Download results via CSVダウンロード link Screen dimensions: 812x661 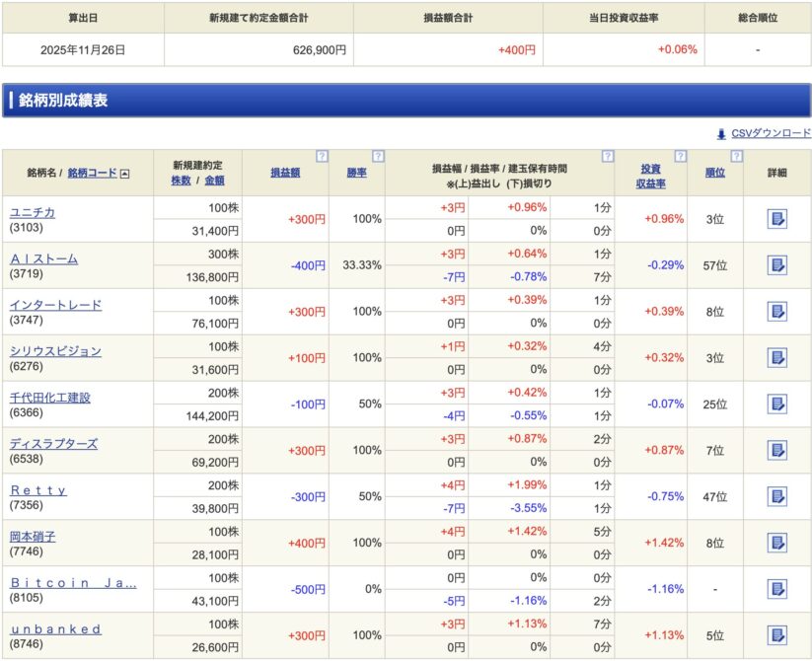click(x=770, y=133)
